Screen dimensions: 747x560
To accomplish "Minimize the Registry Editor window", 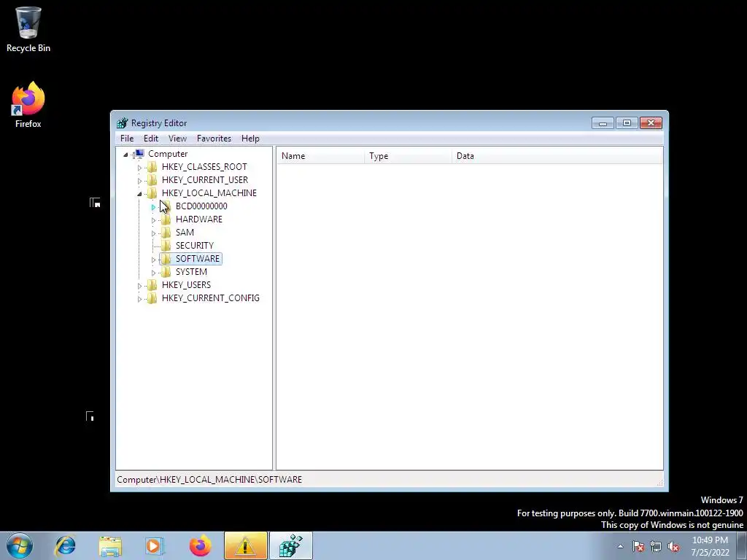I will pyautogui.click(x=603, y=123).
